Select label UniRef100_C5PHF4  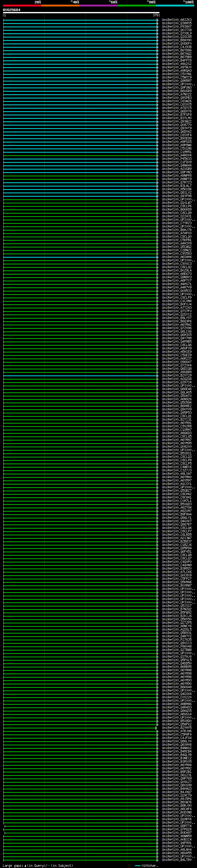pos(176,735)
